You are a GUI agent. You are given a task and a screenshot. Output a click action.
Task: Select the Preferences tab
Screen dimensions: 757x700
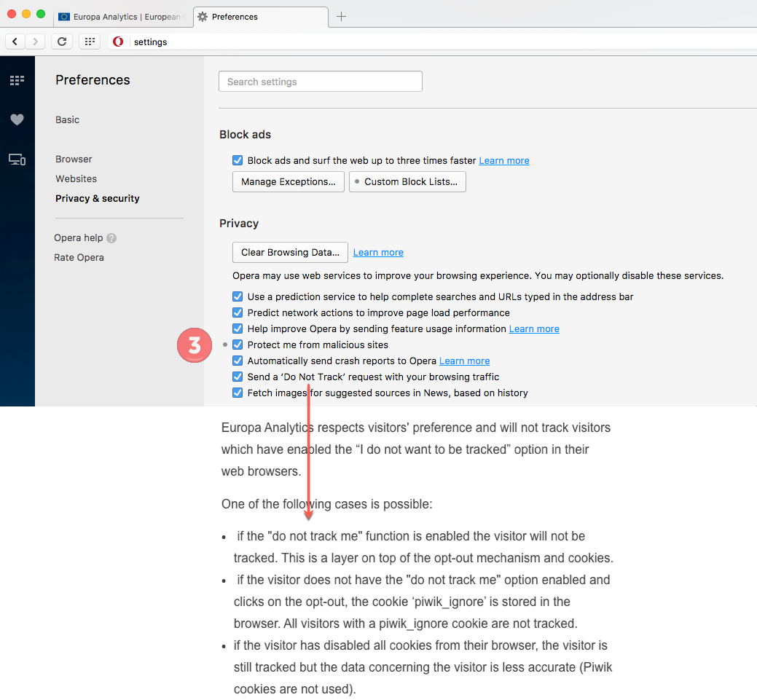261,17
